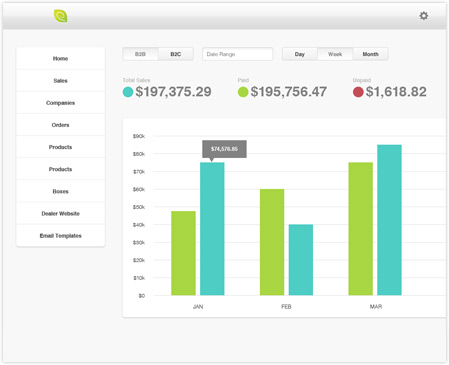The width and height of the screenshot is (449, 365).
Task: Click the teal Total Sales circle
Action: pyautogui.click(x=128, y=92)
